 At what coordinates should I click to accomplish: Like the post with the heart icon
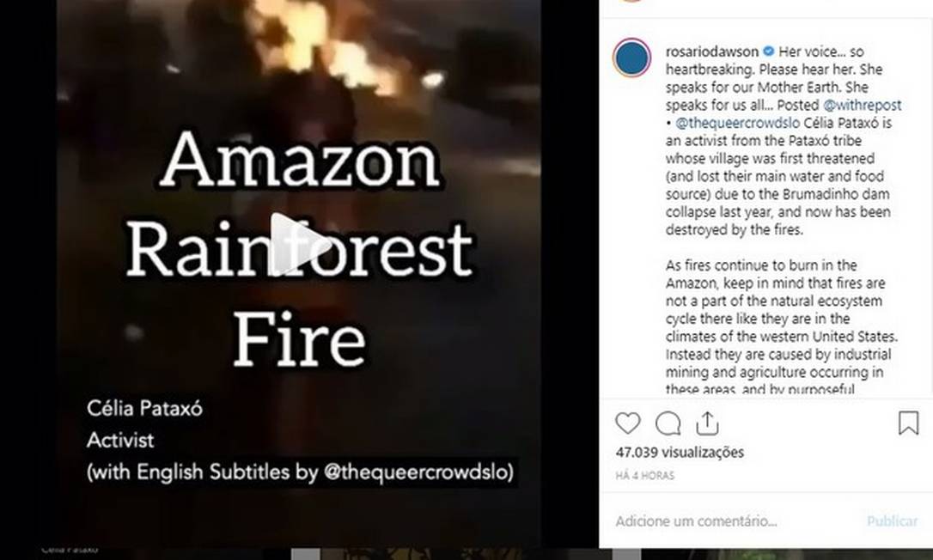(x=628, y=423)
